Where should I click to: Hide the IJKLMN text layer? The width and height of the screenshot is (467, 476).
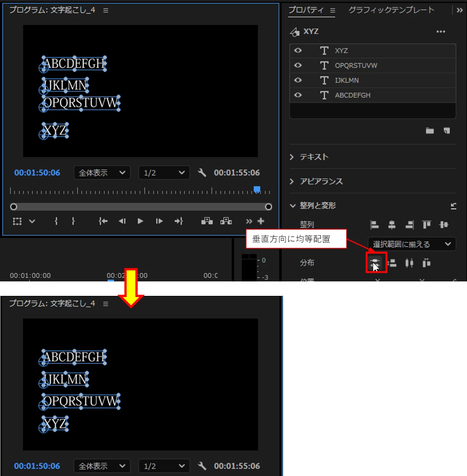coord(298,80)
